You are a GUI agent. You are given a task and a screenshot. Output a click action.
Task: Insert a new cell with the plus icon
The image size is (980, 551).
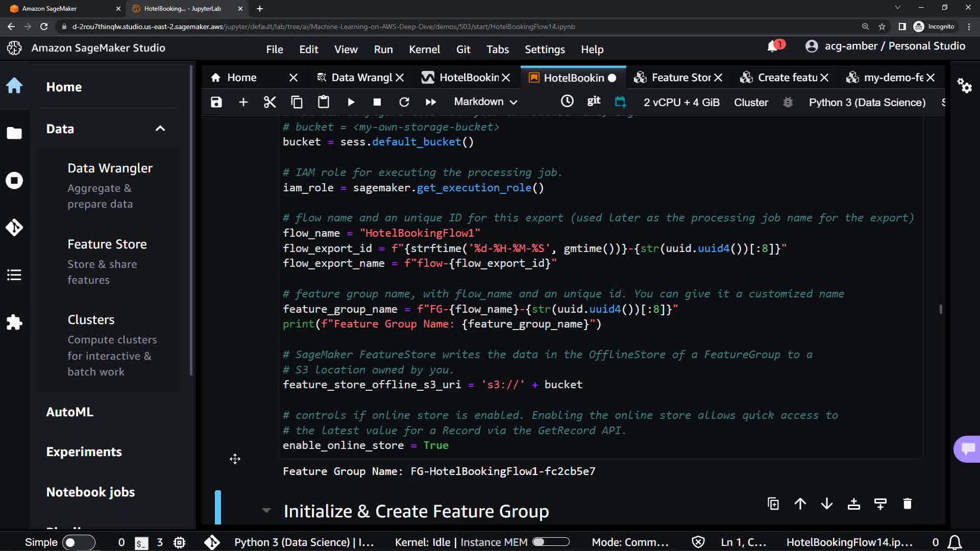click(x=243, y=102)
